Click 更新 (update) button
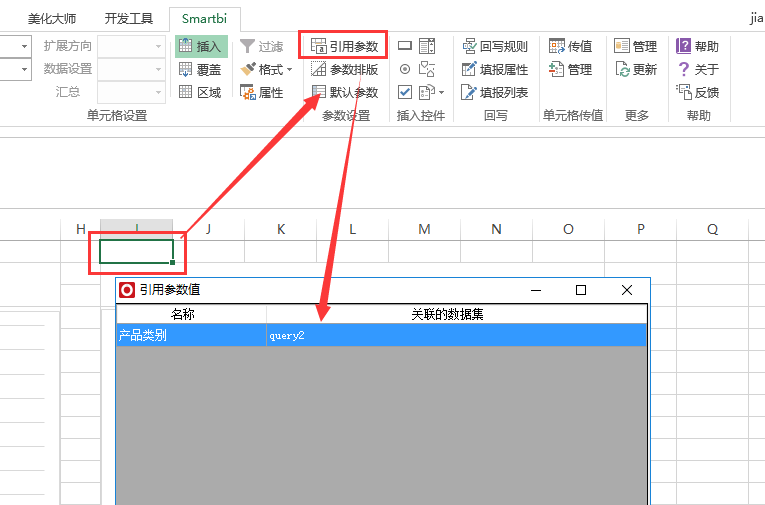Screen dimensions: 765x505 [x=635, y=70]
